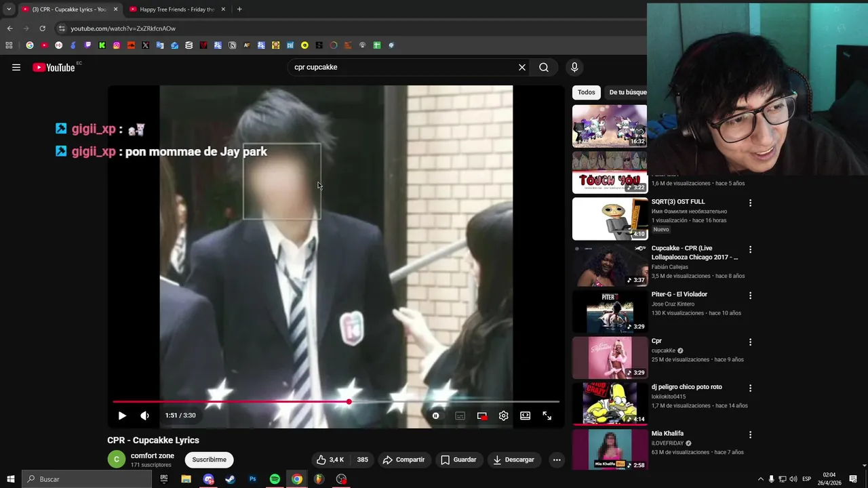The height and width of the screenshot is (488, 868).
Task: Open the 'dj peligro chico poto roto' title
Action: (x=687, y=387)
